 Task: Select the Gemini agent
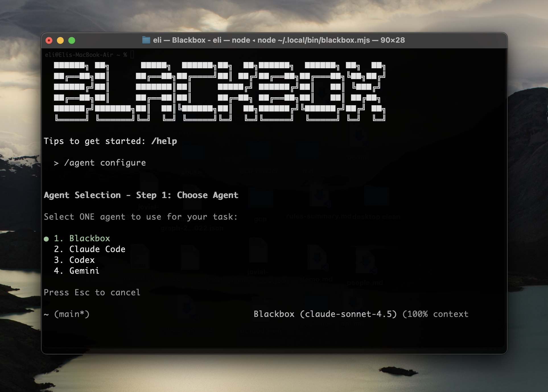(x=84, y=271)
